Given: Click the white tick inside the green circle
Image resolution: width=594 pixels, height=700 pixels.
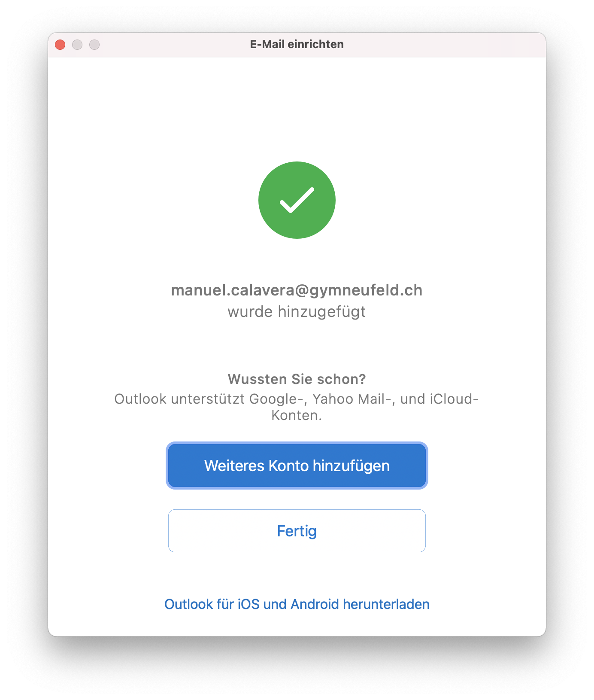Looking at the screenshot, I should [x=297, y=200].
